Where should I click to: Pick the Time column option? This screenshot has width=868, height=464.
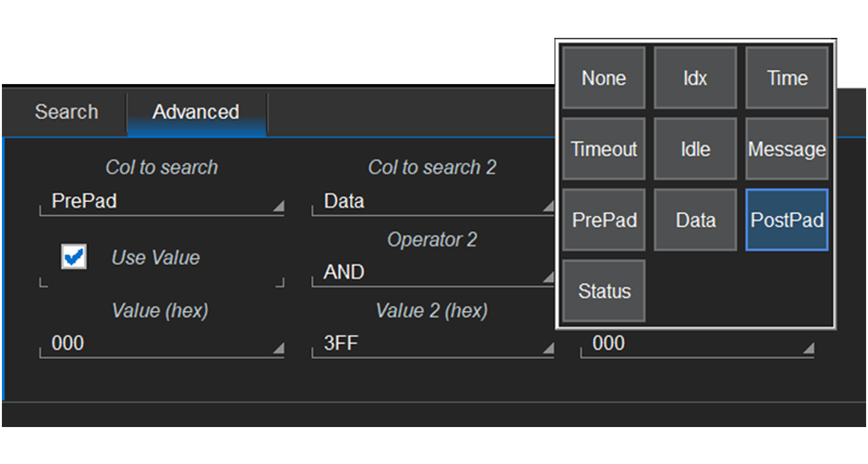(787, 79)
